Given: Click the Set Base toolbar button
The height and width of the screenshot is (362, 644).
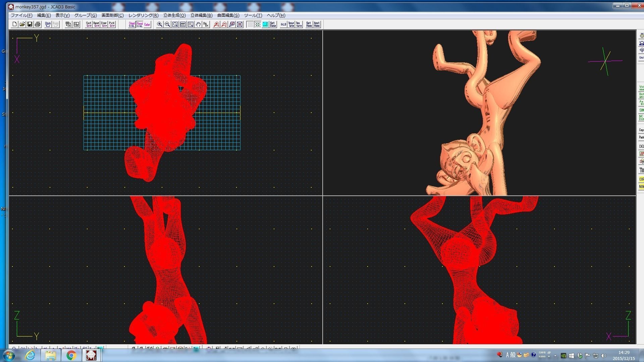Looking at the screenshot, I should [x=273, y=24].
